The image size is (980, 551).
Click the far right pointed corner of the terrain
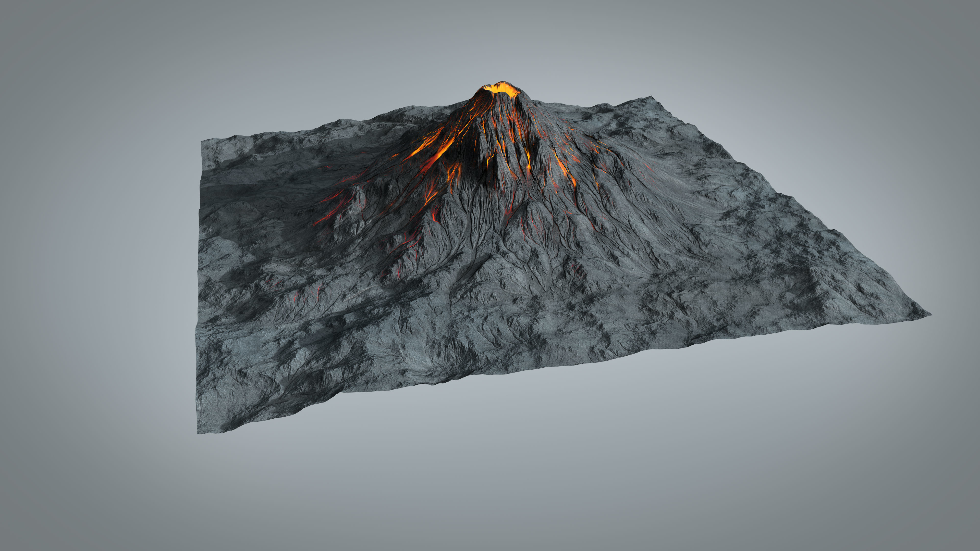tap(928, 315)
